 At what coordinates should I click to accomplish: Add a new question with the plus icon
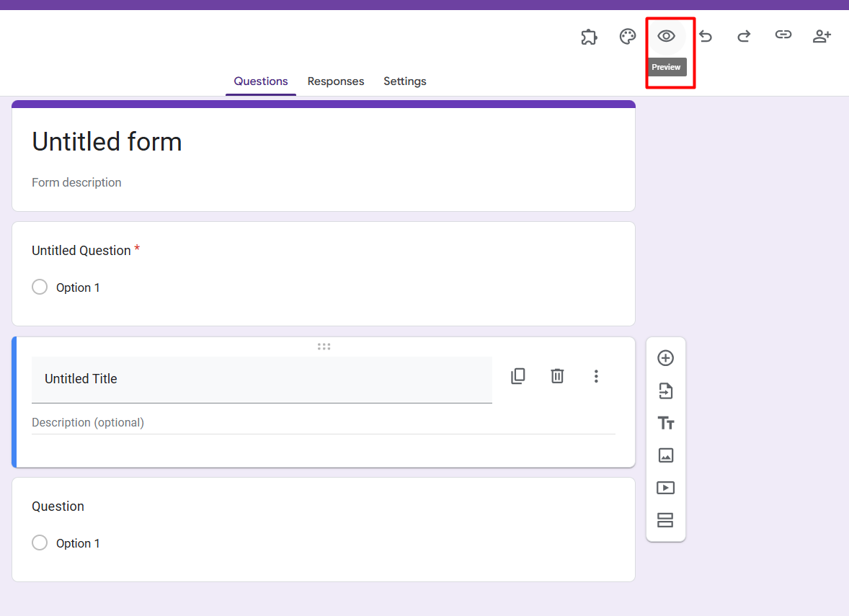665,357
